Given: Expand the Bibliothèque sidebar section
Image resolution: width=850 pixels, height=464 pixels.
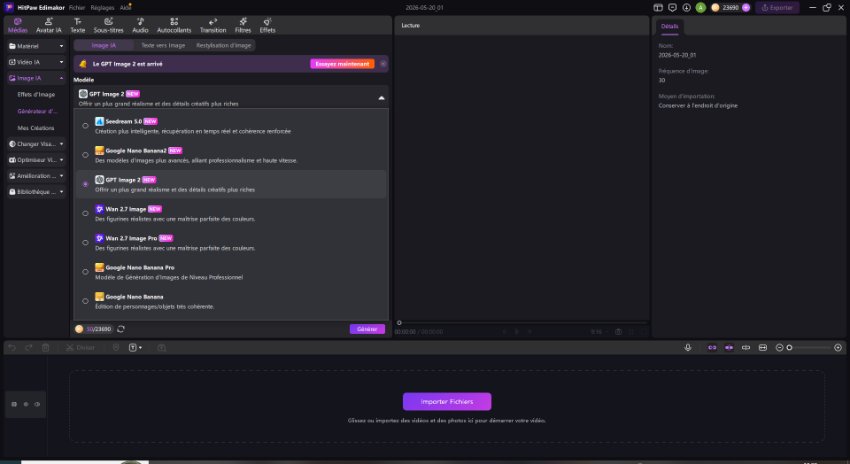Looking at the screenshot, I should click(x=36, y=192).
